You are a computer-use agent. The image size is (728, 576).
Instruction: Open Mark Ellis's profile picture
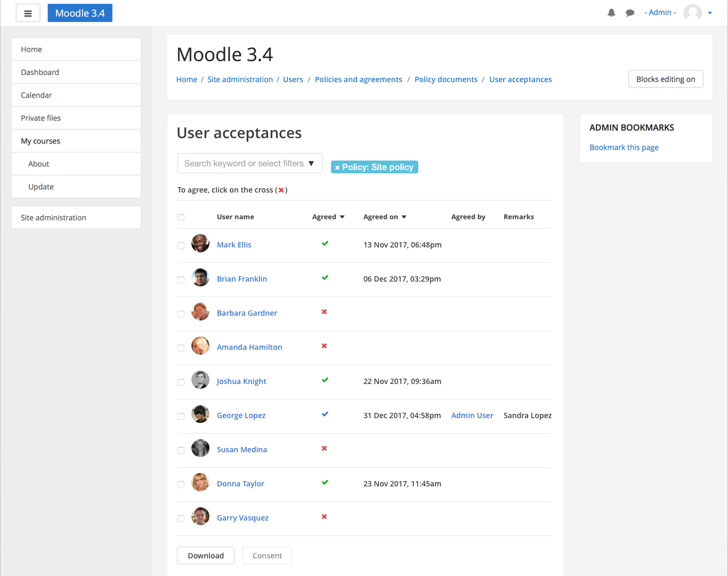(200, 243)
